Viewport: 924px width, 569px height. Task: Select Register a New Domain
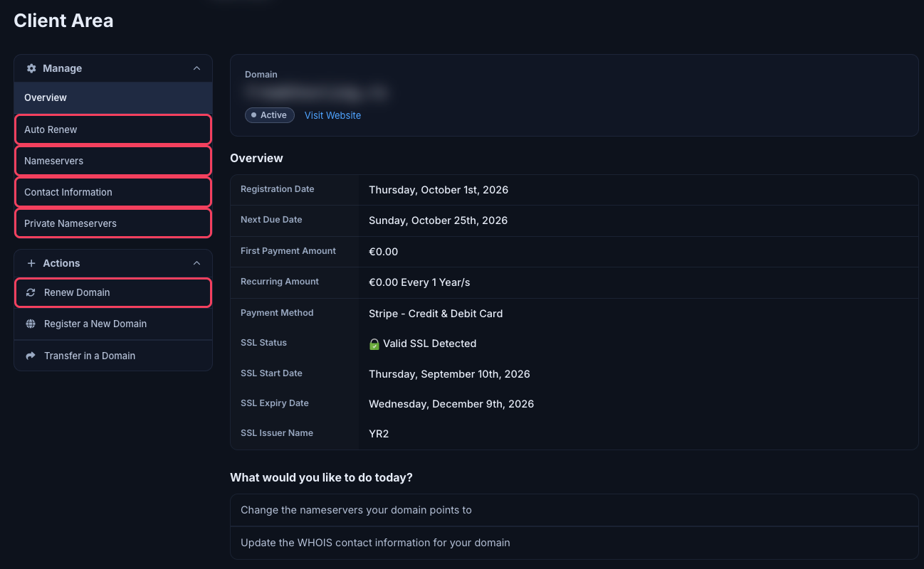pyautogui.click(x=113, y=324)
